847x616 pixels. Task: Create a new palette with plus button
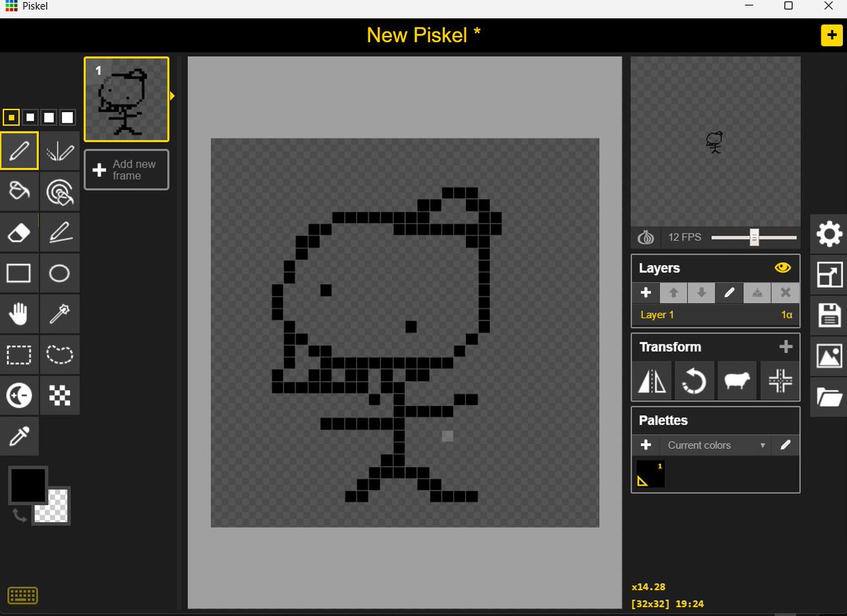pos(646,445)
